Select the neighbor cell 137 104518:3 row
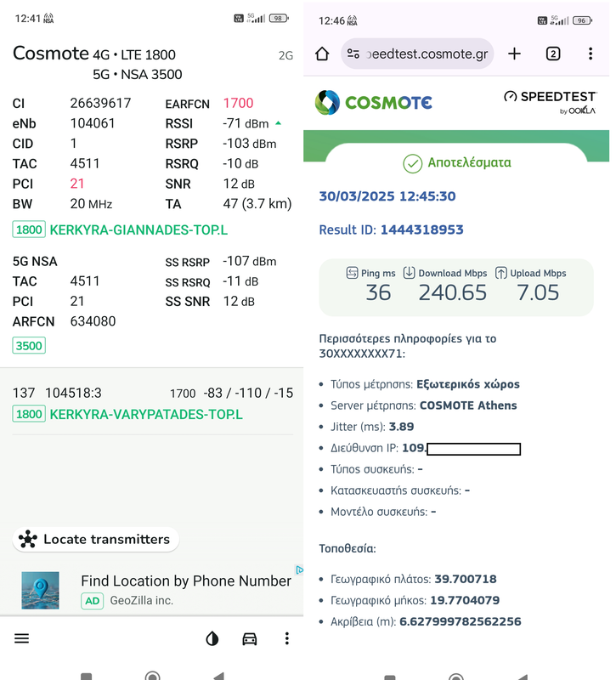616x680 pixels. pyautogui.click(x=153, y=393)
